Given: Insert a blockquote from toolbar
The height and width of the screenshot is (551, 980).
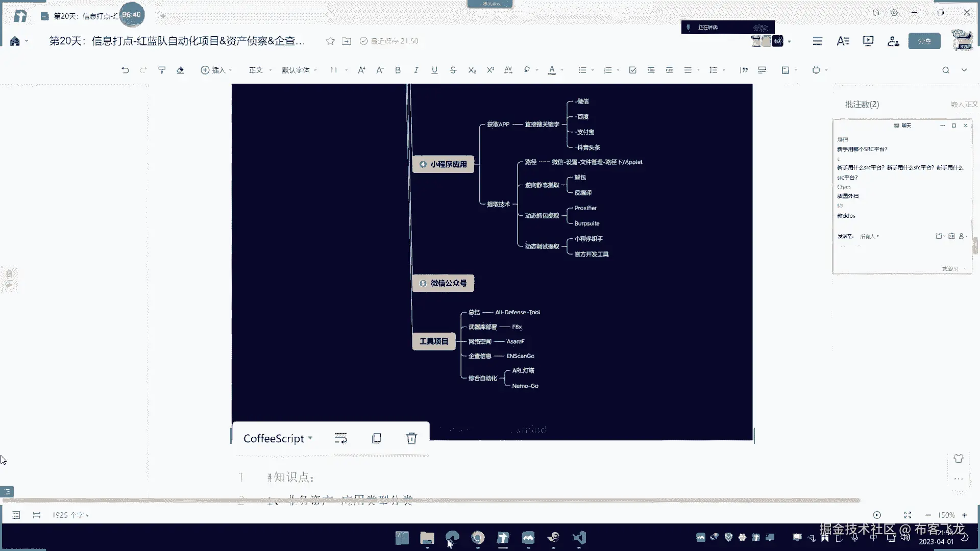Looking at the screenshot, I should coord(744,70).
